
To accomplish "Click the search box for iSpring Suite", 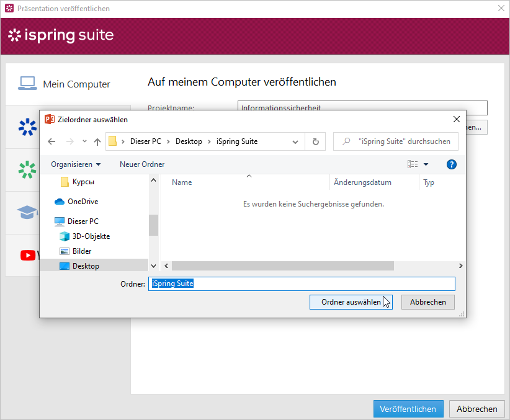I will (396, 141).
